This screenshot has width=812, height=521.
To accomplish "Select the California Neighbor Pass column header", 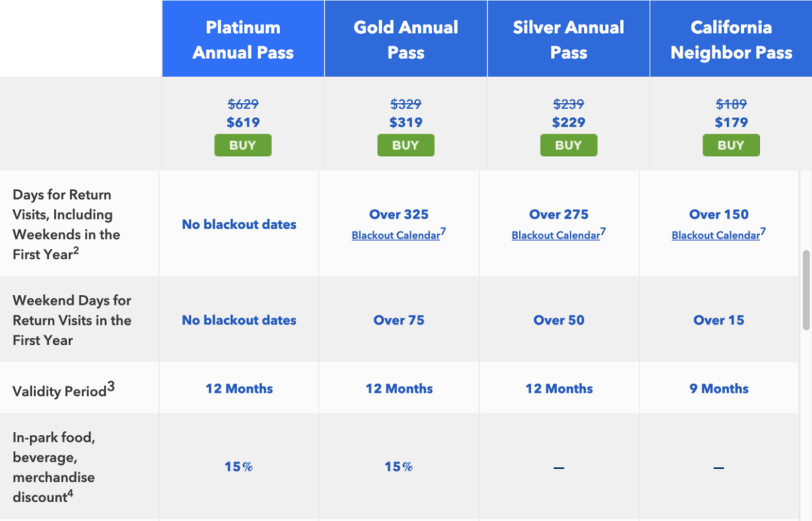I will click(731, 39).
